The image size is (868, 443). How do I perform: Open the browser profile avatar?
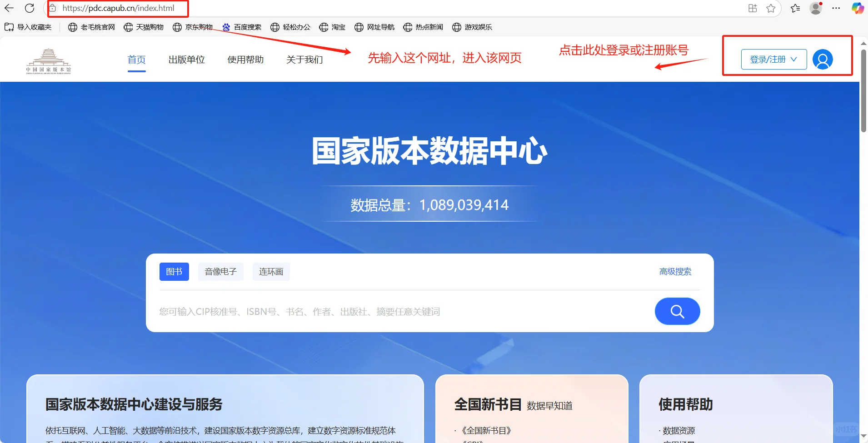pyautogui.click(x=816, y=8)
